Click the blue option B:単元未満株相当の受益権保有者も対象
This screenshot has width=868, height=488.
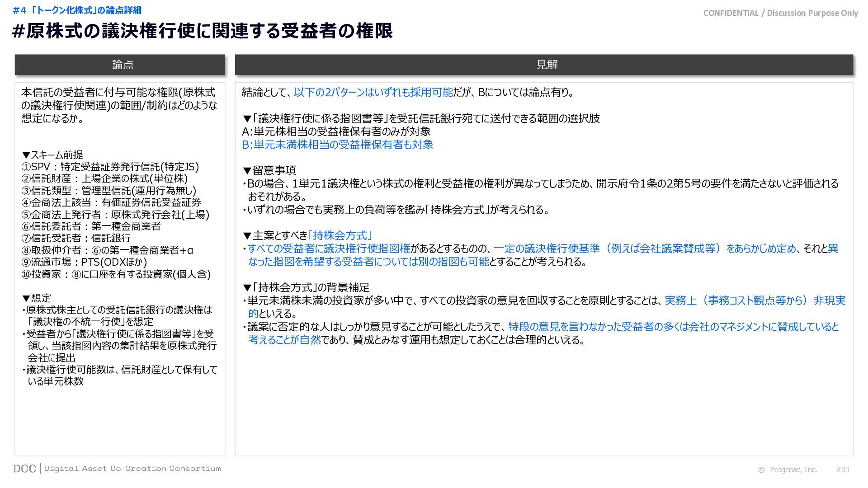tap(338, 145)
